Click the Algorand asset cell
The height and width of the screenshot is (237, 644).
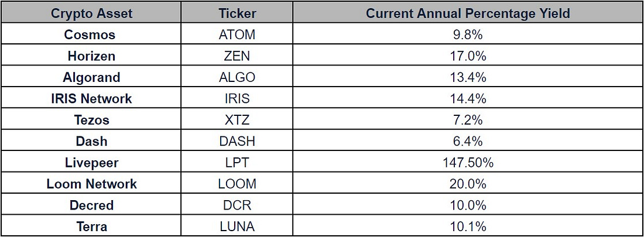point(91,77)
